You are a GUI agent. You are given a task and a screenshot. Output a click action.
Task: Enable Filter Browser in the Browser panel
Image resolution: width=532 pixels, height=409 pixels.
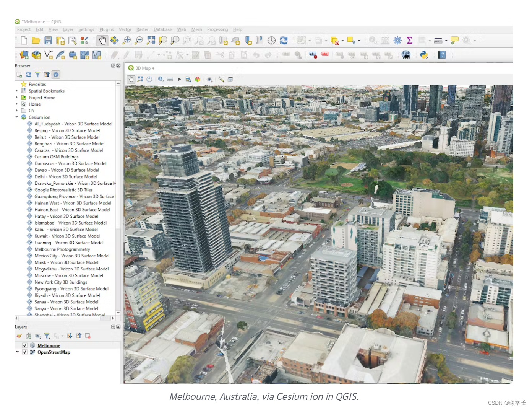[x=37, y=75]
